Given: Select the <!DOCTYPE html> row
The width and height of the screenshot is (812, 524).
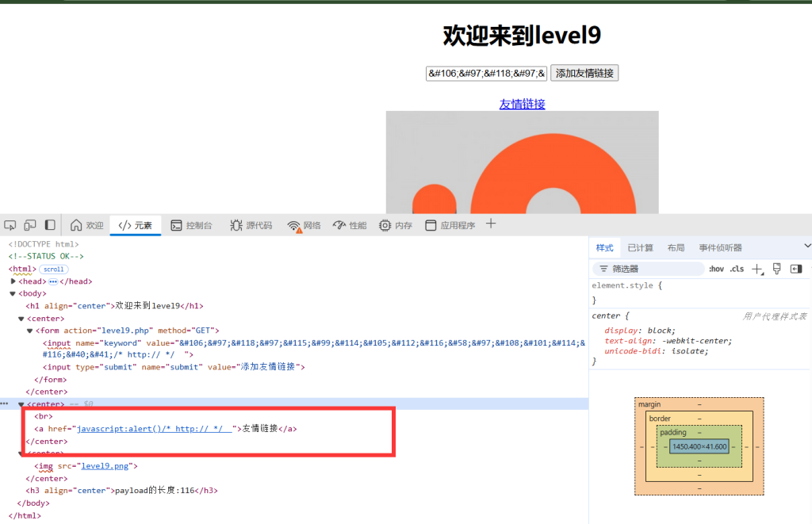Looking at the screenshot, I should 44,244.
